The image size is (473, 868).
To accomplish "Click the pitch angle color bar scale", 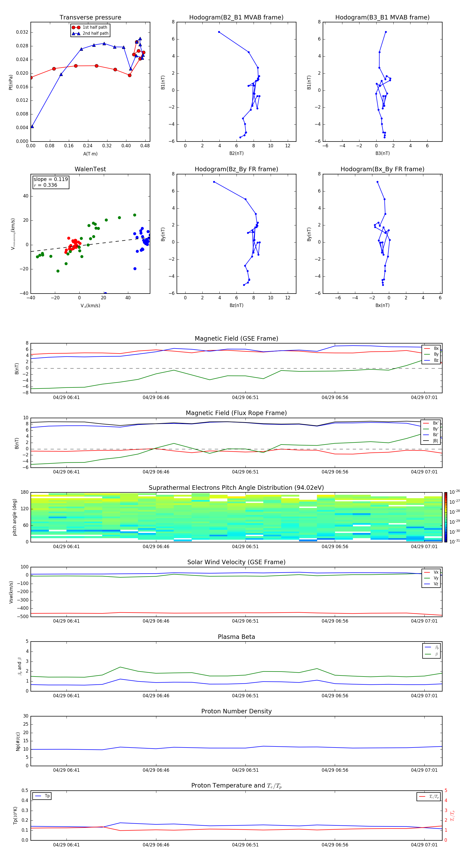I will point(446,517).
